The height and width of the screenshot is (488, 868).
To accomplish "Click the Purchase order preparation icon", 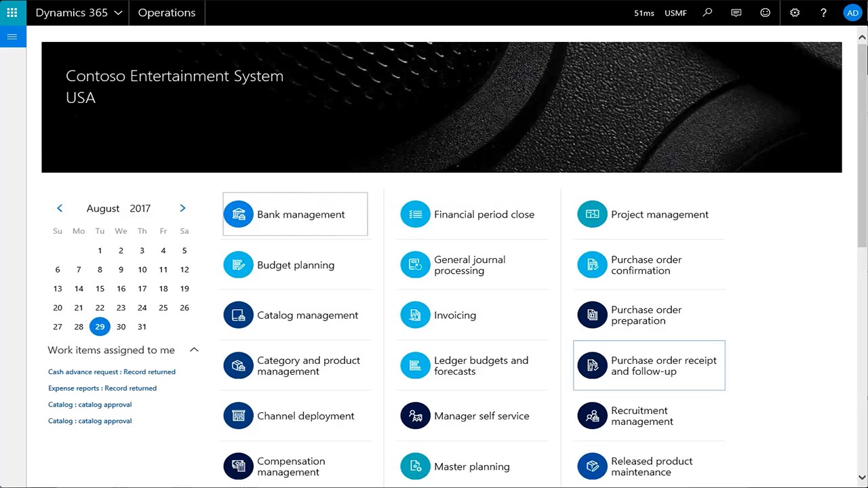I will coord(593,315).
